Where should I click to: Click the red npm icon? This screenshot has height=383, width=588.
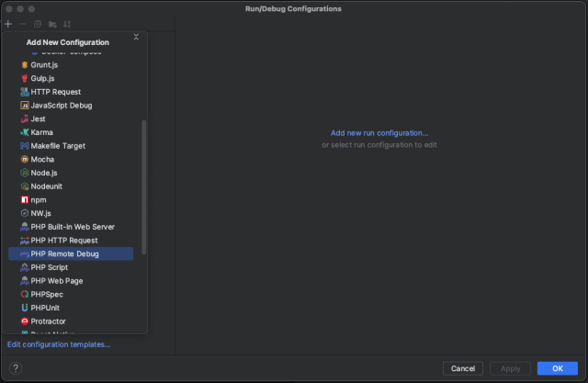click(25, 199)
